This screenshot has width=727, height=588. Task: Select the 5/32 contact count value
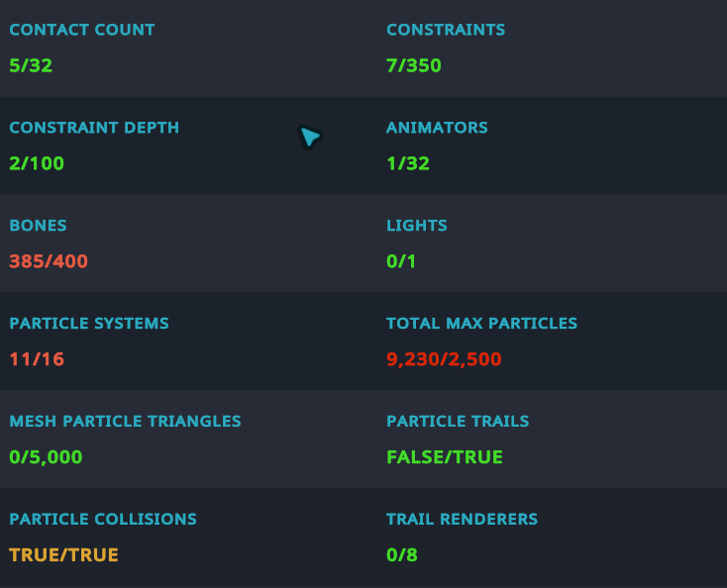coord(29,66)
